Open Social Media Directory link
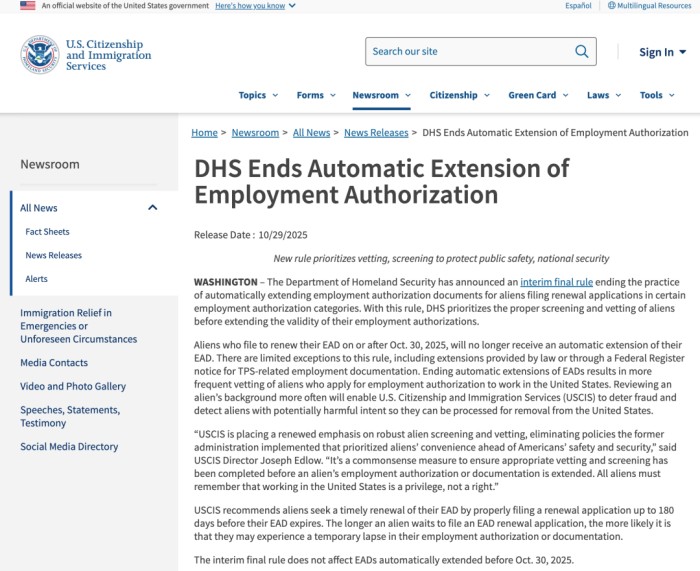700x571 pixels. coord(69,447)
